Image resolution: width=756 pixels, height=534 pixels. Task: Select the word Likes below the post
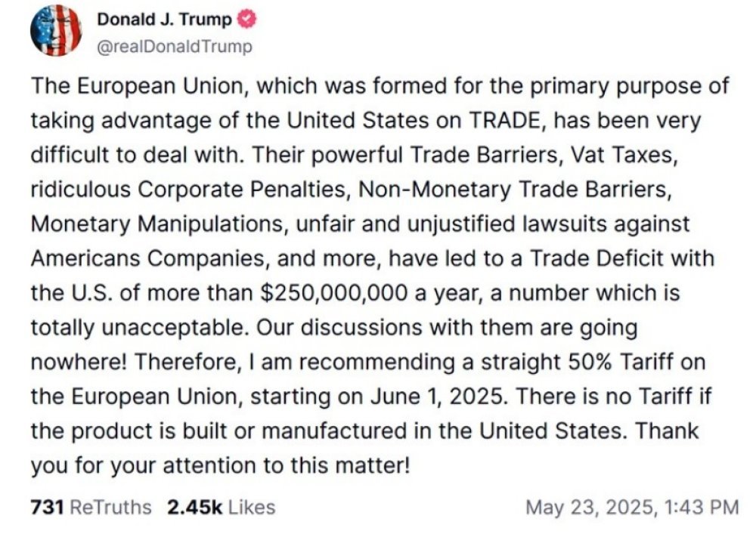252,507
